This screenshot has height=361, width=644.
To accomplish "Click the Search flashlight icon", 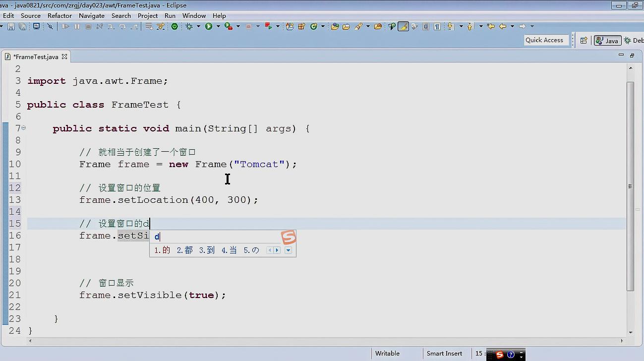I will (358, 26).
